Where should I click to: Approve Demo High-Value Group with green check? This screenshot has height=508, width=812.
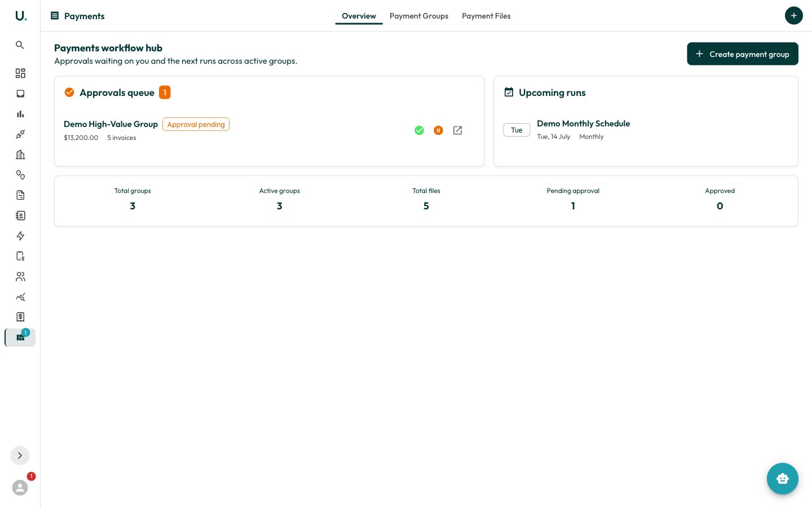tap(419, 130)
